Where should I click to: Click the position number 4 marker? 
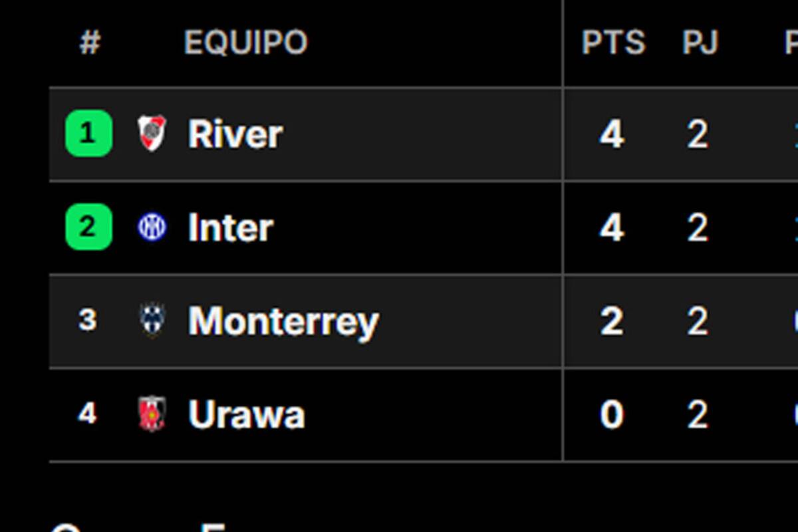[x=87, y=414]
